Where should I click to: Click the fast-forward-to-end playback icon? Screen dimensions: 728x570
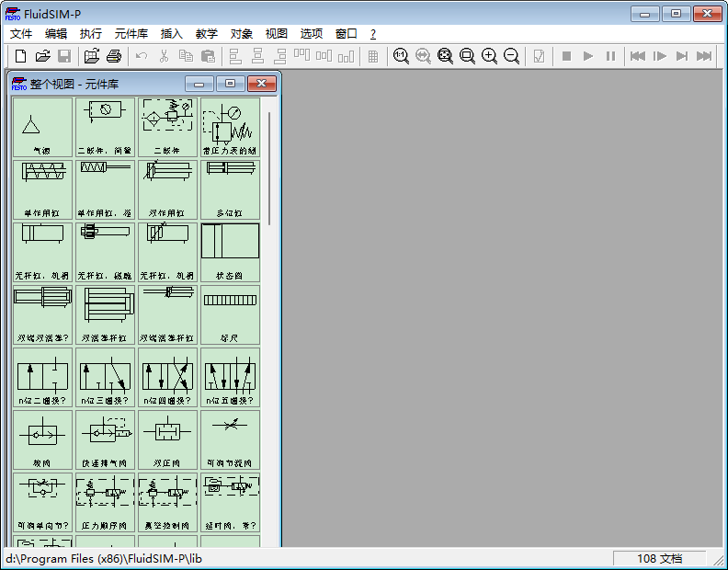coord(704,56)
